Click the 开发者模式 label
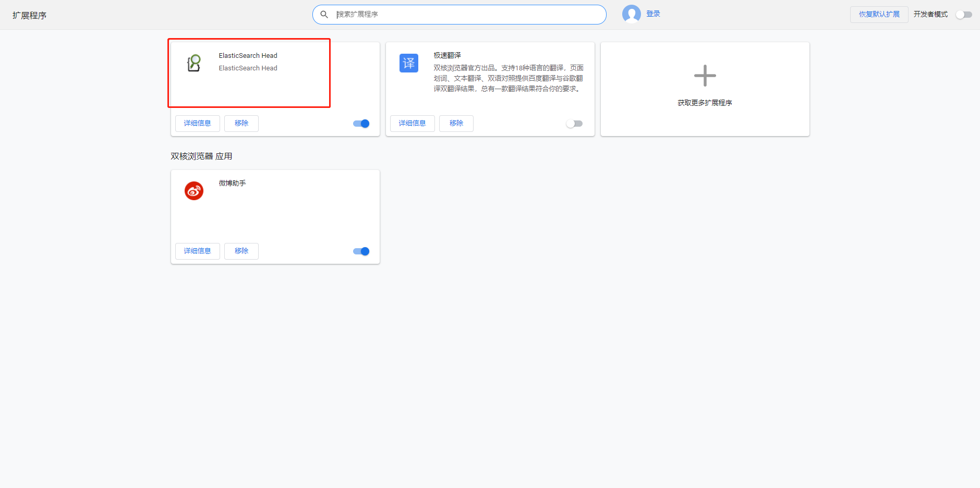The height and width of the screenshot is (488, 980). (x=931, y=15)
